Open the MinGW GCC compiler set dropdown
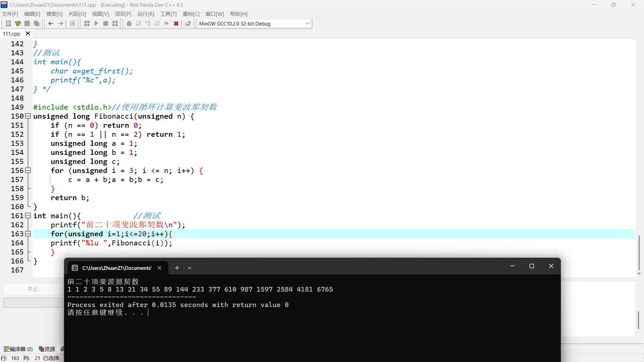Image resolution: width=644 pixels, height=362 pixels. (307, 23)
